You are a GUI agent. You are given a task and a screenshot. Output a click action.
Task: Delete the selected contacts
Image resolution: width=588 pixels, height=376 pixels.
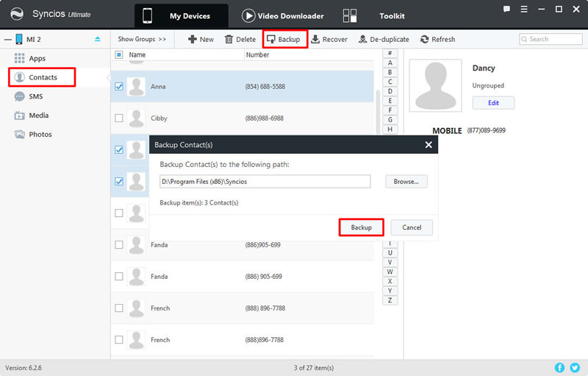(240, 39)
